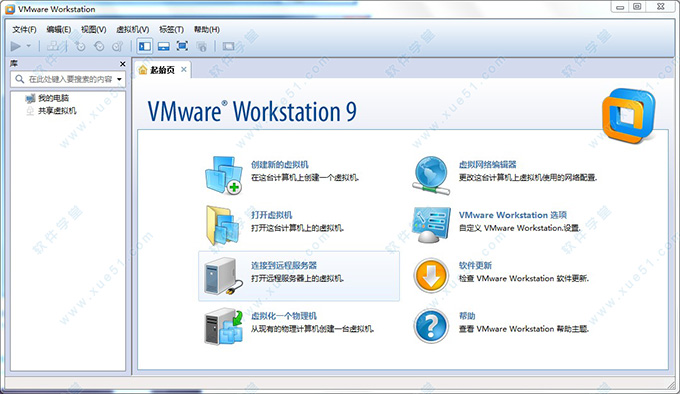Close the 起始页 tab
The height and width of the screenshot is (394, 680).
coord(184,69)
